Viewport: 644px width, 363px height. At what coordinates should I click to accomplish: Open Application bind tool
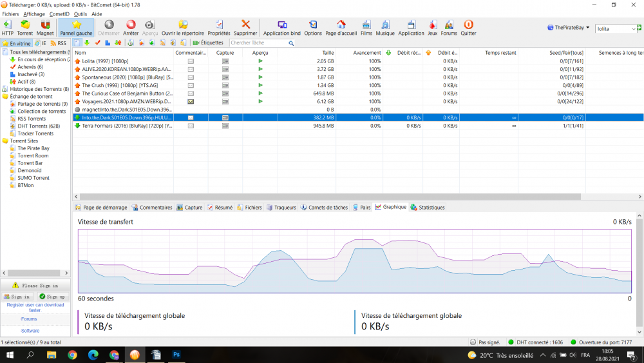282,28
